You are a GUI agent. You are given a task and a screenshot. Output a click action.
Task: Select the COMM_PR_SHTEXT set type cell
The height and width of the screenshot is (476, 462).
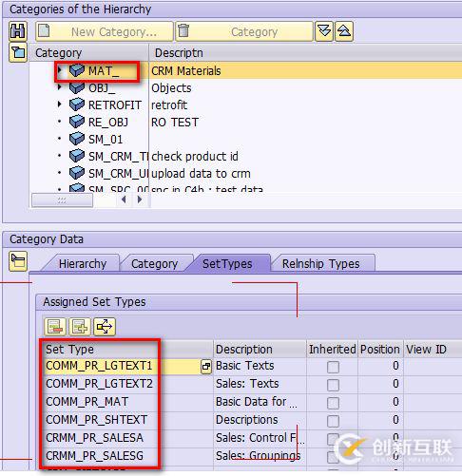(127, 420)
